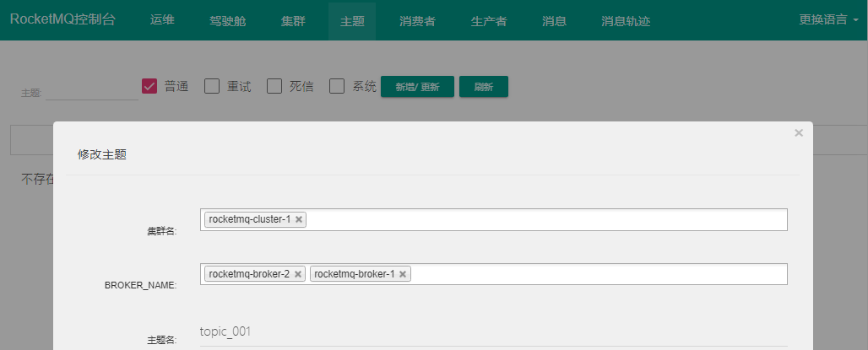Switch to the 集群 tab
Image resolution: width=868 pixels, height=350 pixels.
pos(293,20)
